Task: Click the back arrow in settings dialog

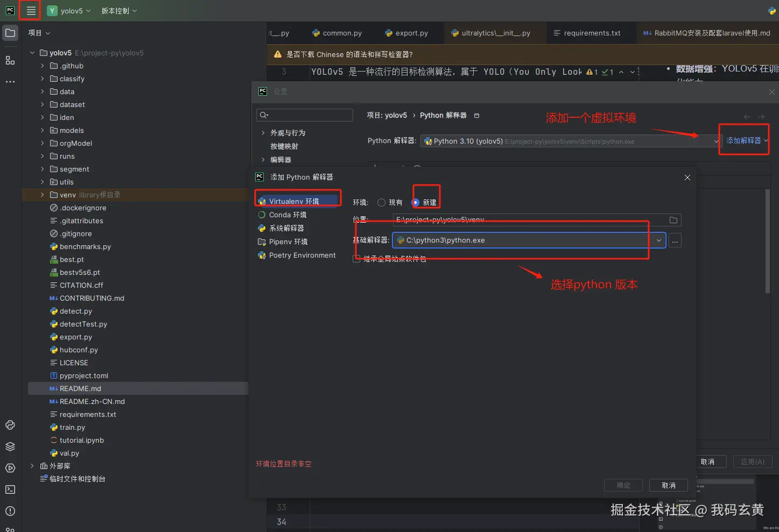Action: coord(747,117)
